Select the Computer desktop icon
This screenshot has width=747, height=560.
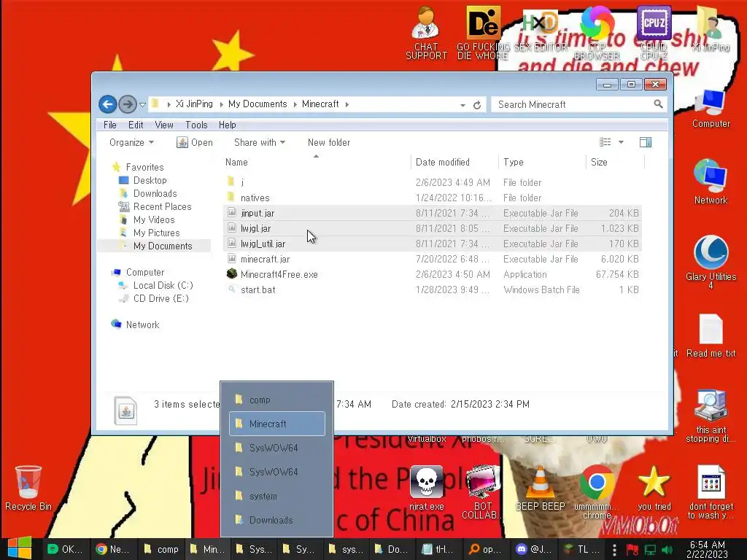(x=711, y=109)
